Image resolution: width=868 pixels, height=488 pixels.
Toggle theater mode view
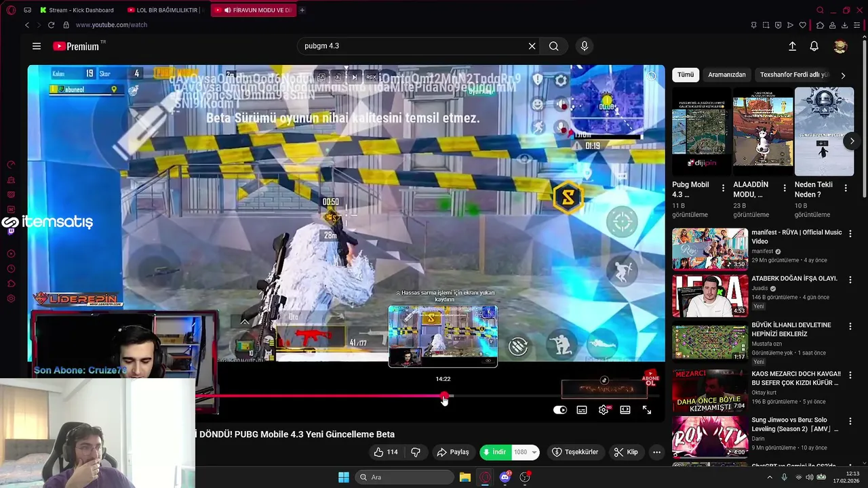click(625, 410)
